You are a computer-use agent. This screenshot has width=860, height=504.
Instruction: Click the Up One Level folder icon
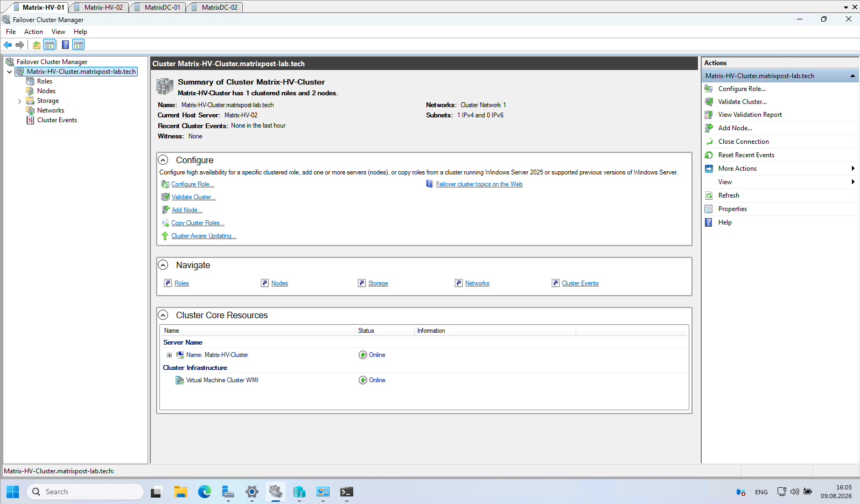tap(37, 45)
